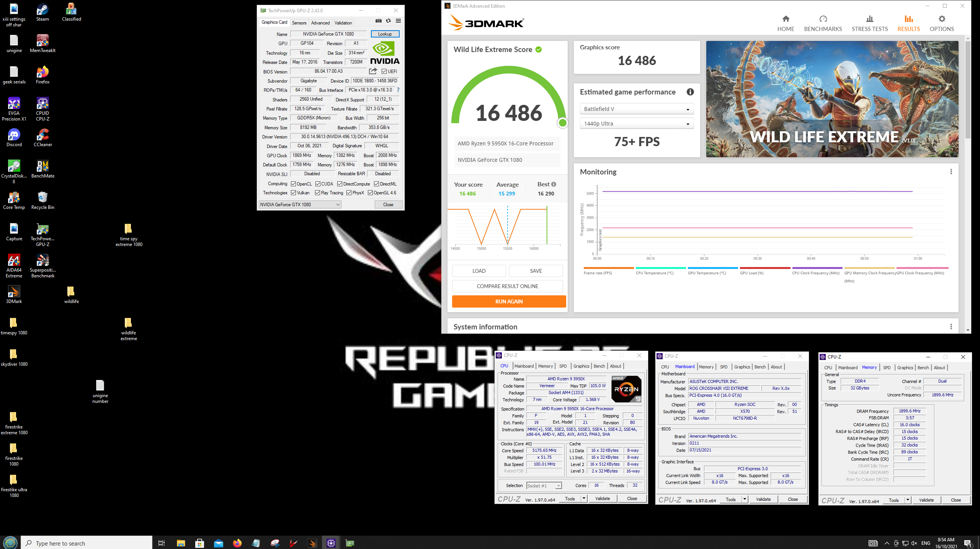Open Core Temp desktop icon
Screen dimensions: 980x549
(14, 200)
